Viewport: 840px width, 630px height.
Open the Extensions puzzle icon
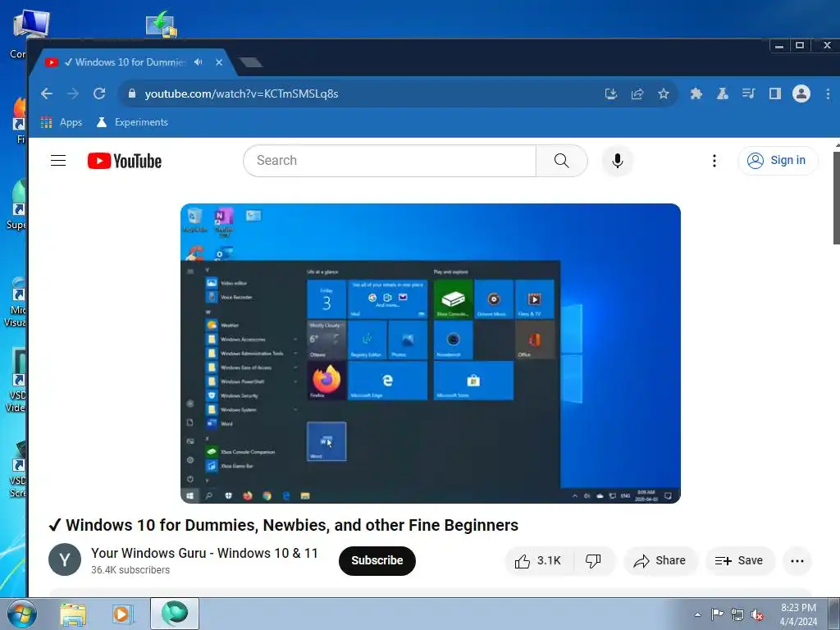[696, 94]
